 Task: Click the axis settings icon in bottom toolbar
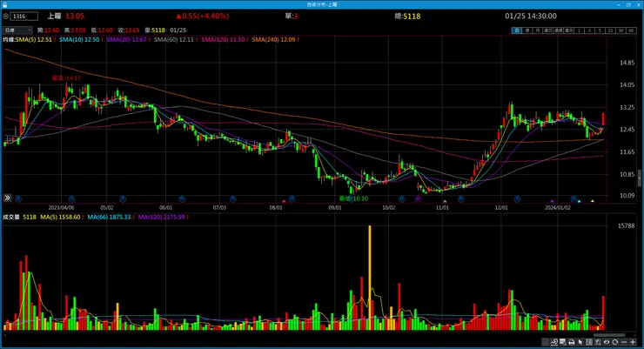pyautogui.click(x=598, y=342)
